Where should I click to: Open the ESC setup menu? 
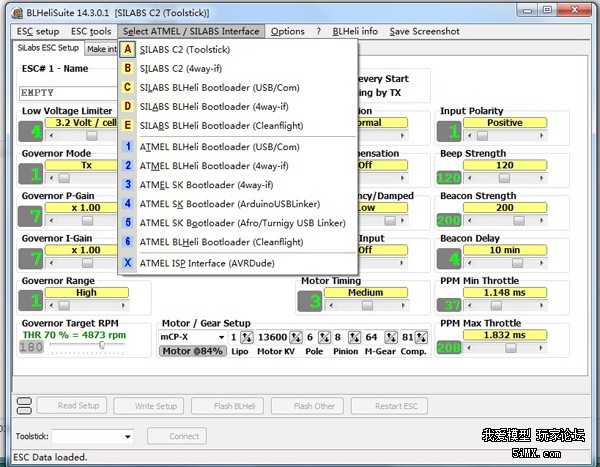[38, 31]
